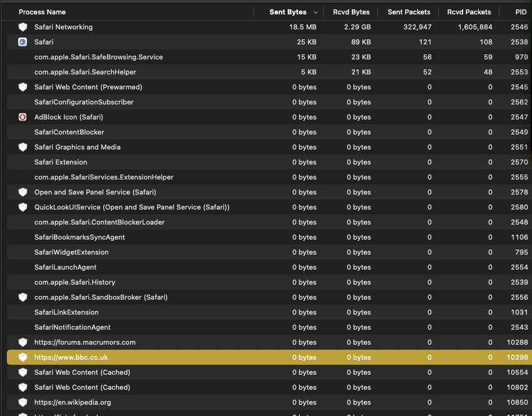Screen dimensions: 532x416
Task: Select the Safari process name
Action: click(44, 42)
